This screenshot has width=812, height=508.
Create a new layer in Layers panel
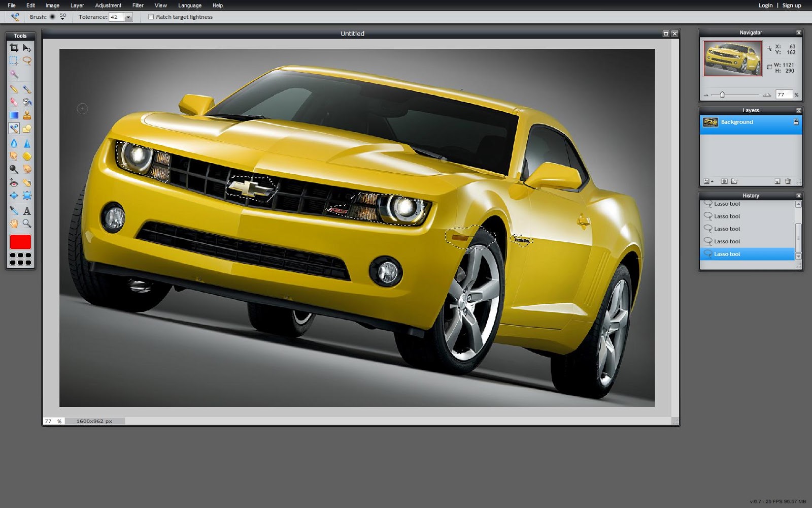(x=777, y=181)
